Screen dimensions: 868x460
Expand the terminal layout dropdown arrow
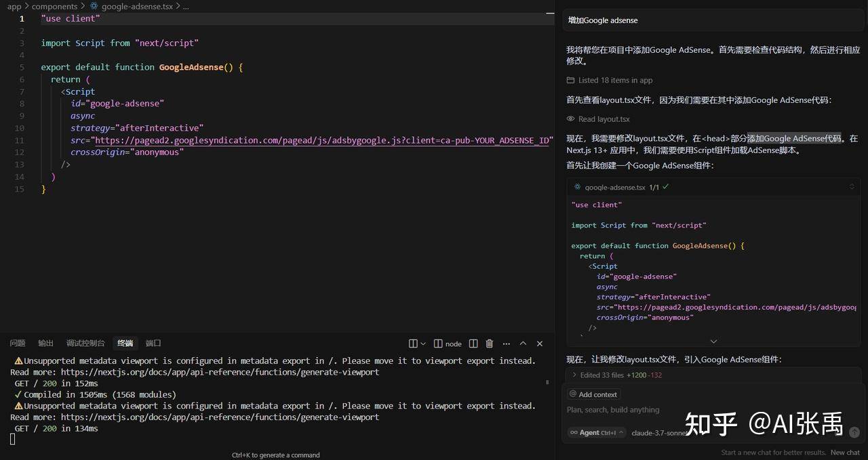pos(423,343)
